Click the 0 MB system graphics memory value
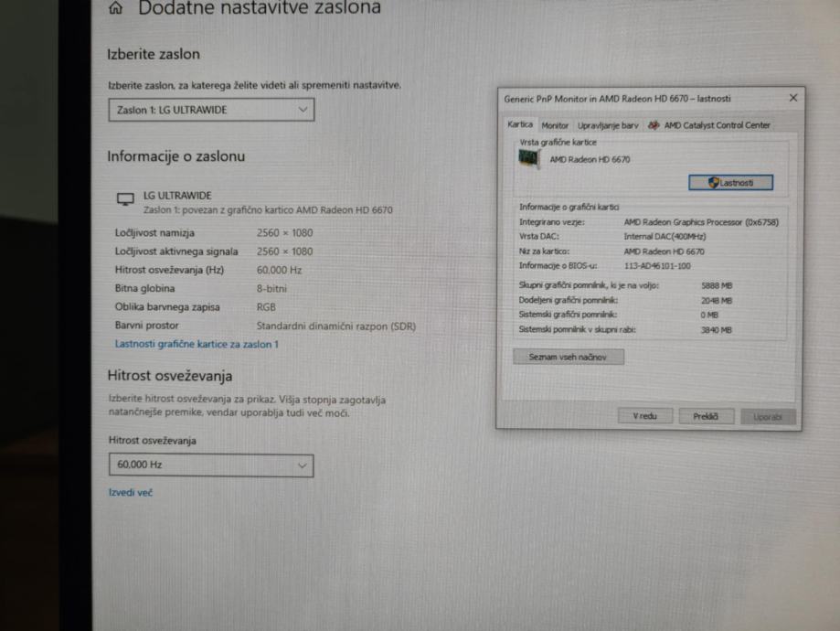The height and width of the screenshot is (631, 840). pyautogui.click(x=709, y=315)
